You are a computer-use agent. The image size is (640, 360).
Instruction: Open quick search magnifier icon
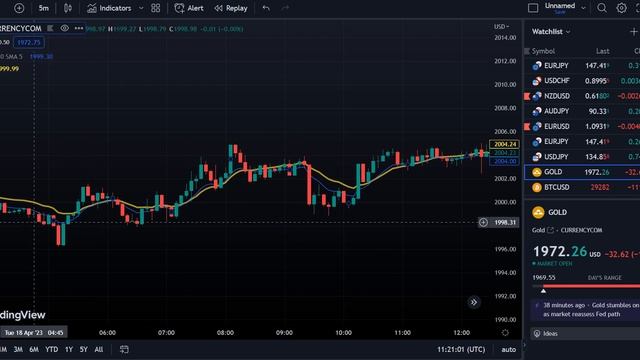(602, 8)
